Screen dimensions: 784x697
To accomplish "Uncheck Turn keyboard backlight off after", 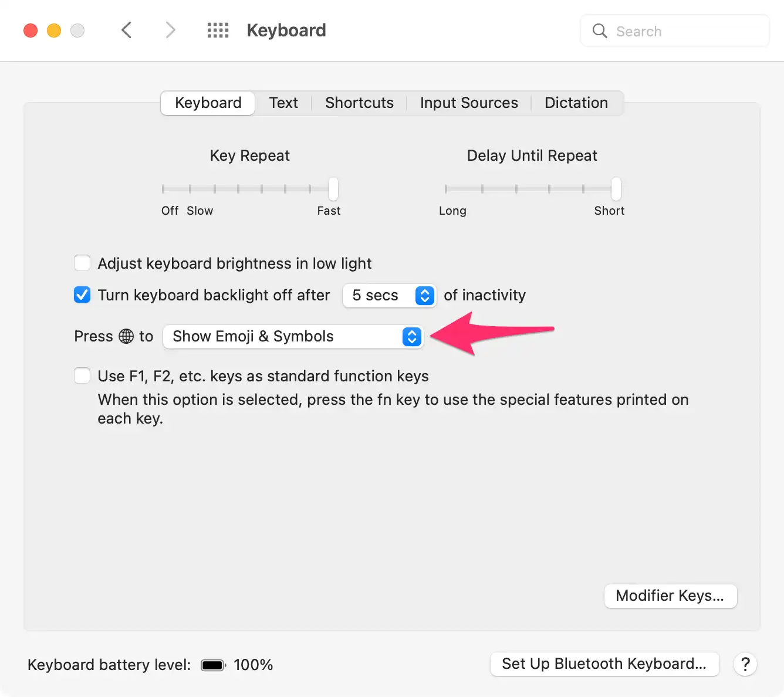I will point(82,295).
